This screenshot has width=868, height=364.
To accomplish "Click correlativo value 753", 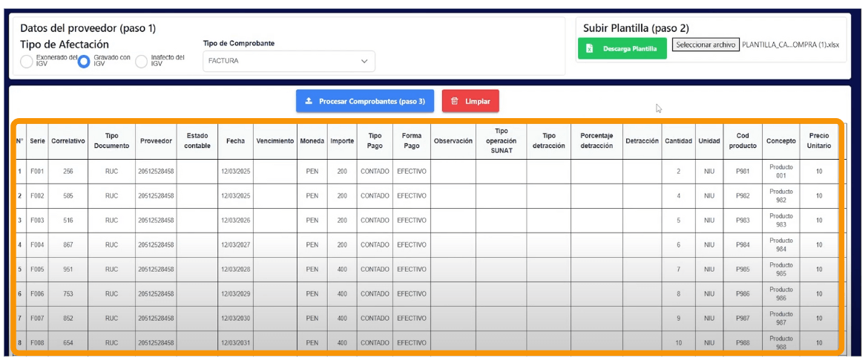I will [68, 293].
